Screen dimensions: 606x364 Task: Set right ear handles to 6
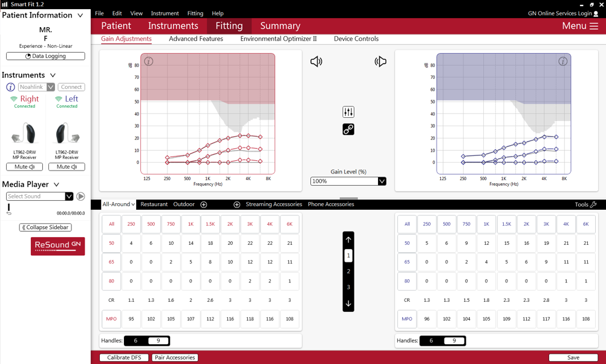click(x=135, y=340)
